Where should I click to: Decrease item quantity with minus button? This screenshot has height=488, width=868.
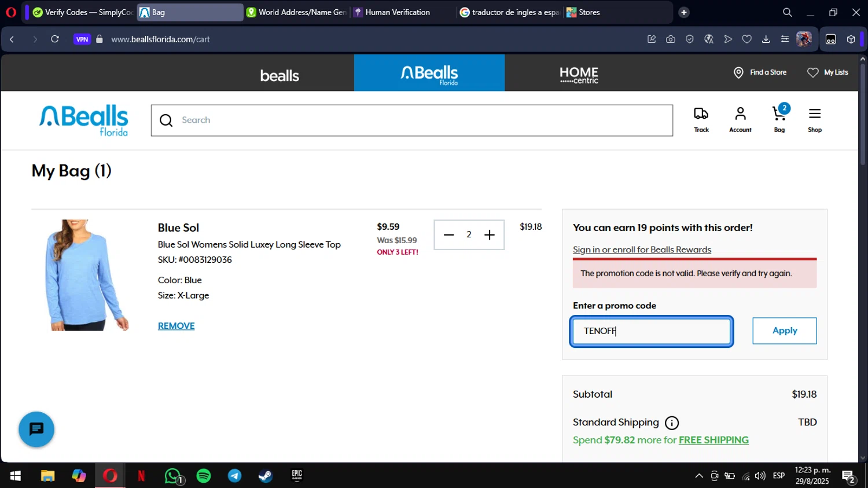(448, 234)
